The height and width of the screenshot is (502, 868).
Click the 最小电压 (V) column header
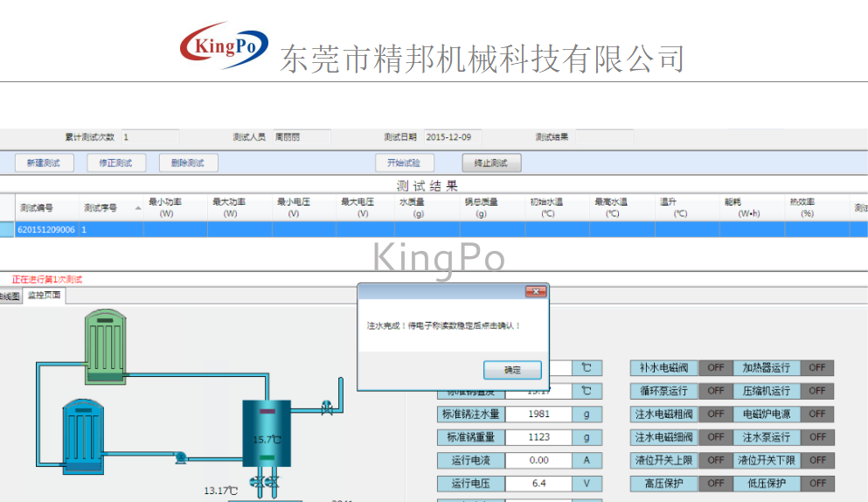tap(304, 208)
